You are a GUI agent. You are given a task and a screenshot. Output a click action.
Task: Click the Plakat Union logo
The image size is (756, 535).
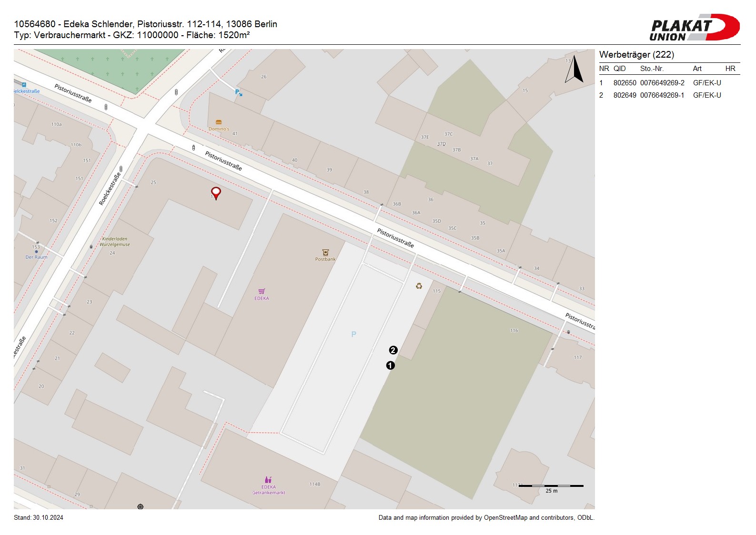[x=694, y=28]
